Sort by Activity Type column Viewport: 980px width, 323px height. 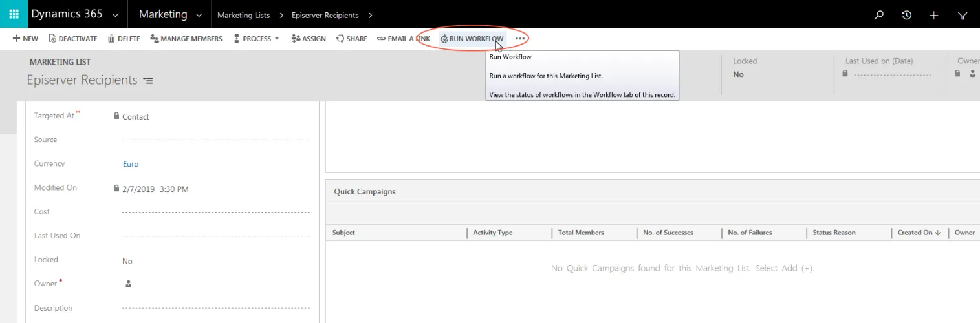(x=492, y=233)
